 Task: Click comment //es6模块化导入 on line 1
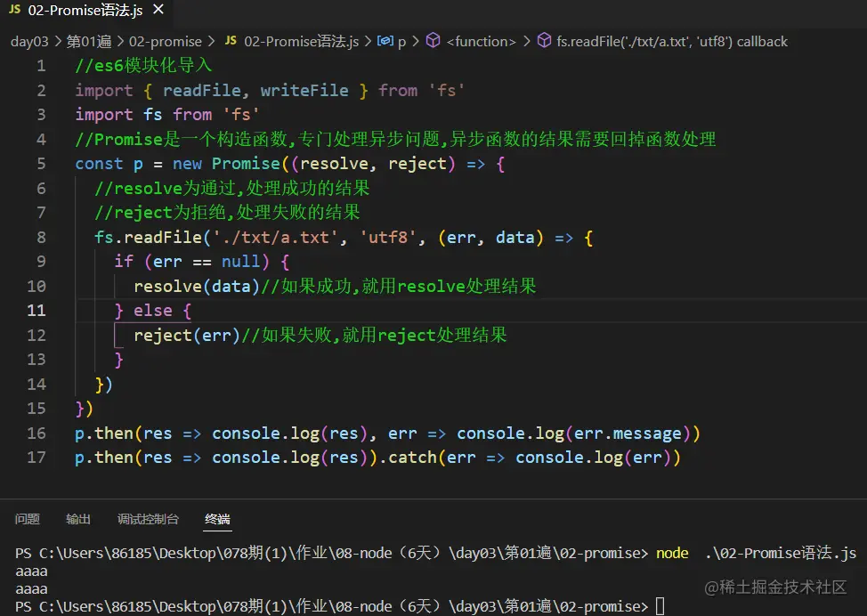click(144, 66)
